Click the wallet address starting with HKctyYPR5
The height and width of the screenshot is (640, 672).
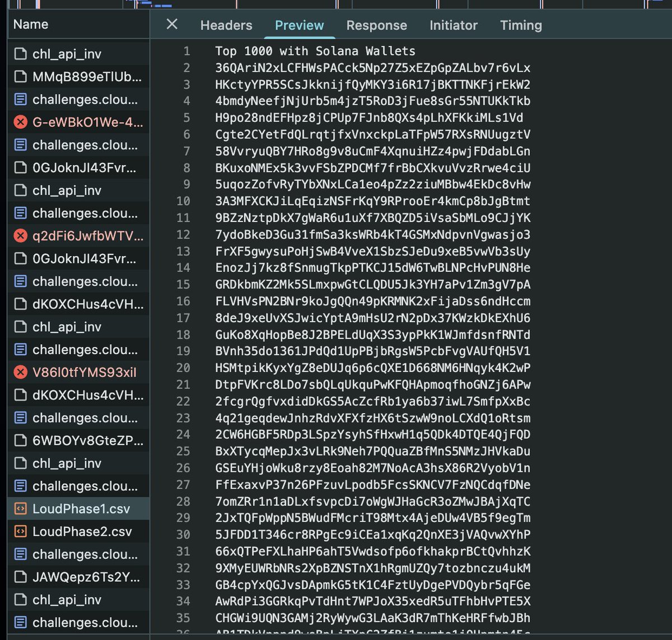click(373, 85)
